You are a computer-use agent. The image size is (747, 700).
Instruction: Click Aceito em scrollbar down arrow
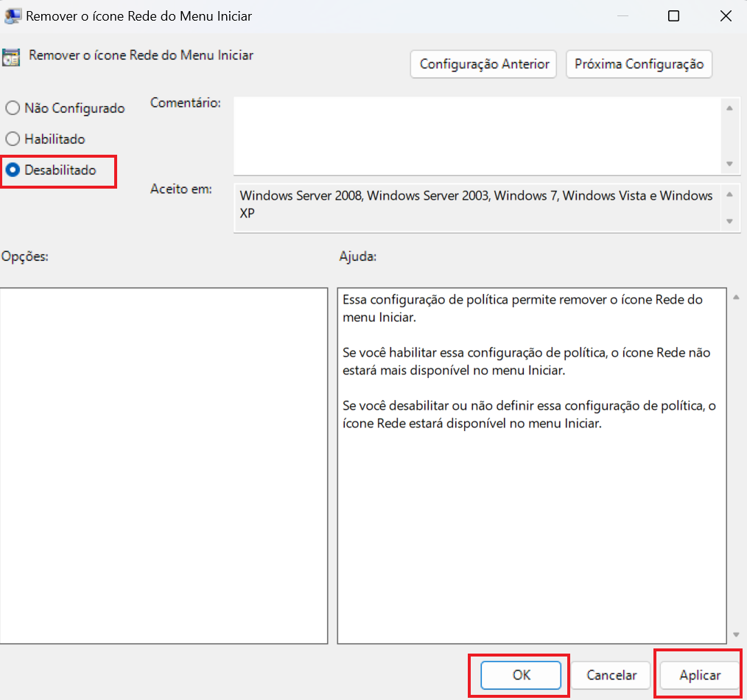click(729, 221)
